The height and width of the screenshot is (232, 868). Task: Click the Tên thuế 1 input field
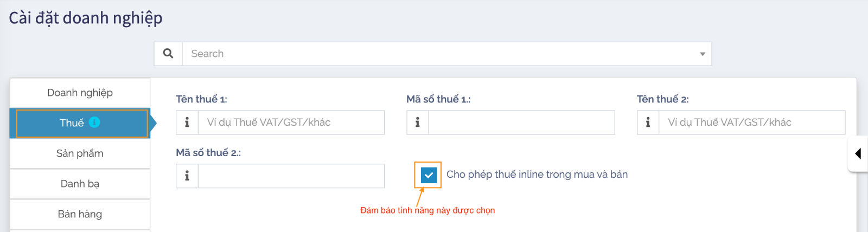[291, 123]
